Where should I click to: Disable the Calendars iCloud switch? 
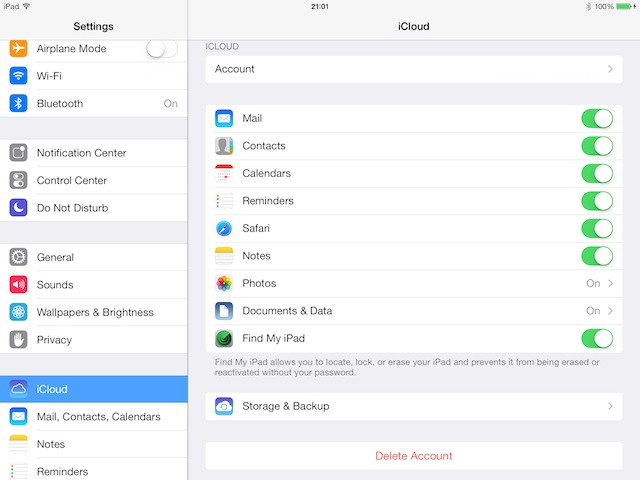tap(597, 173)
